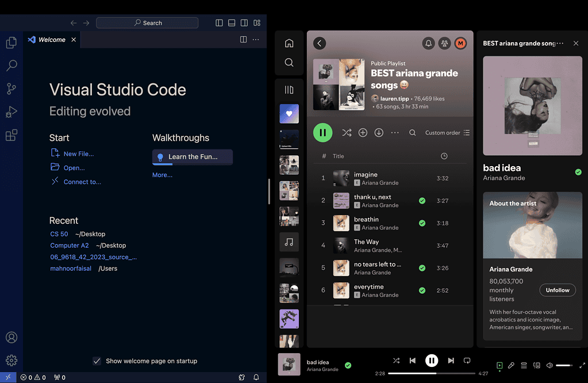Viewport: 588px width, 383px height.
Task: Open the Extensions view icon
Action: 11,135
